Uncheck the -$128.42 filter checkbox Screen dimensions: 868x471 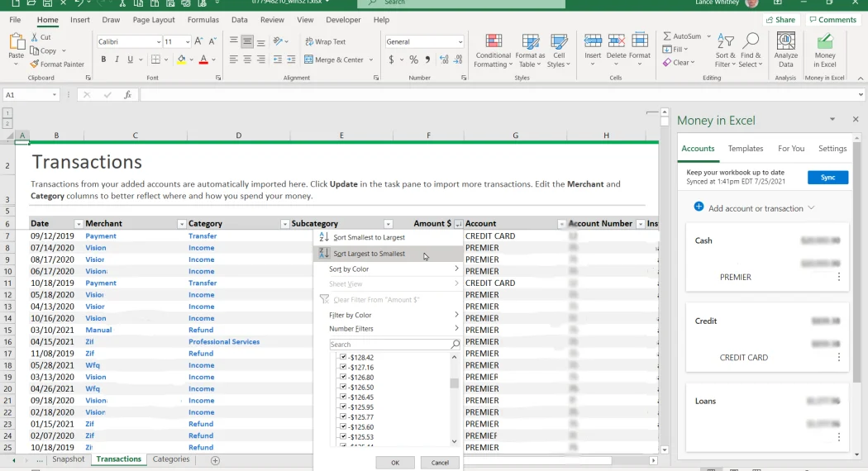[343, 357]
